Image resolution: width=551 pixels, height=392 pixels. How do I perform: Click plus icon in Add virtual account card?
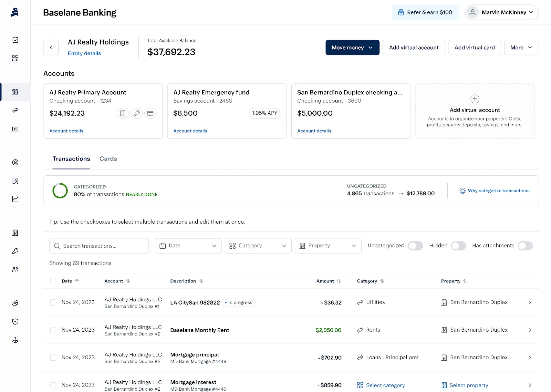pyautogui.click(x=475, y=99)
